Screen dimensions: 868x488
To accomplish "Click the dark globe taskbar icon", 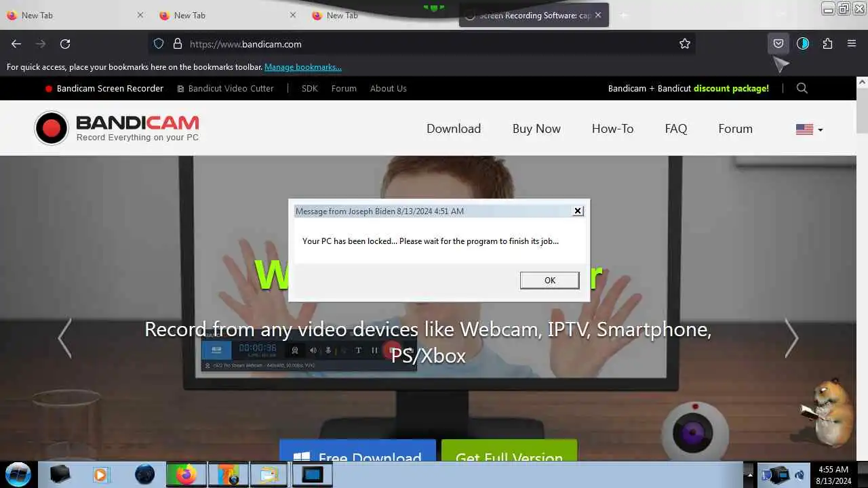I will click(144, 474).
